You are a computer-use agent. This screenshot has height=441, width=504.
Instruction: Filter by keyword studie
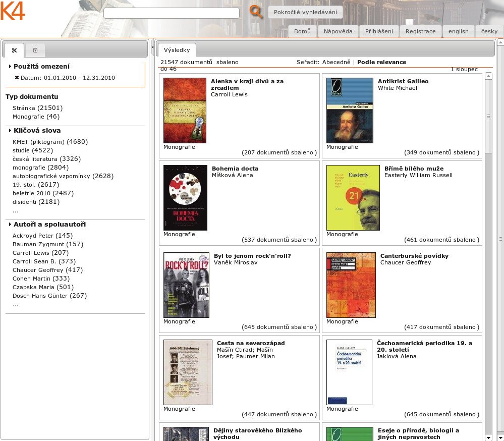point(33,150)
